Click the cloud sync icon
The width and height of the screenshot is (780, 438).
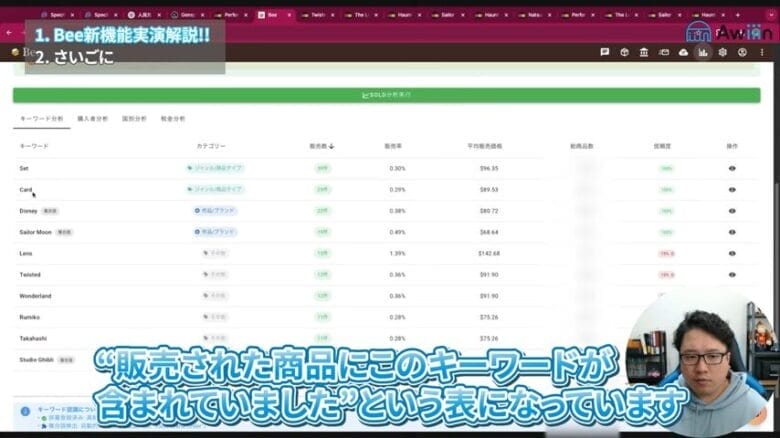point(683,52)
